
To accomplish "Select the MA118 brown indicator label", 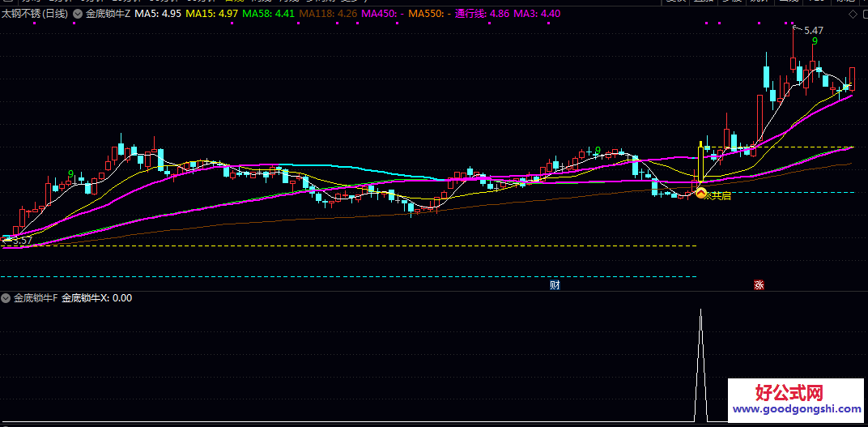I will click(326, 14).
